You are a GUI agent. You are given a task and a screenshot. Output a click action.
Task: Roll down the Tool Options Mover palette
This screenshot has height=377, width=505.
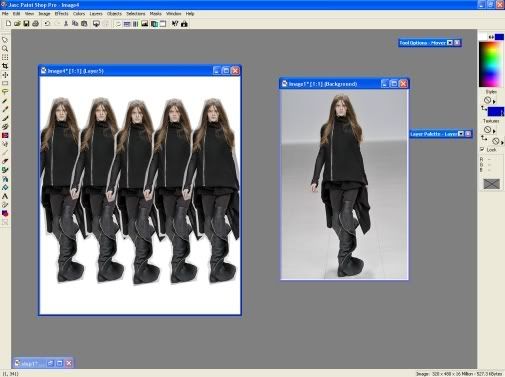[x=450, y=43]
